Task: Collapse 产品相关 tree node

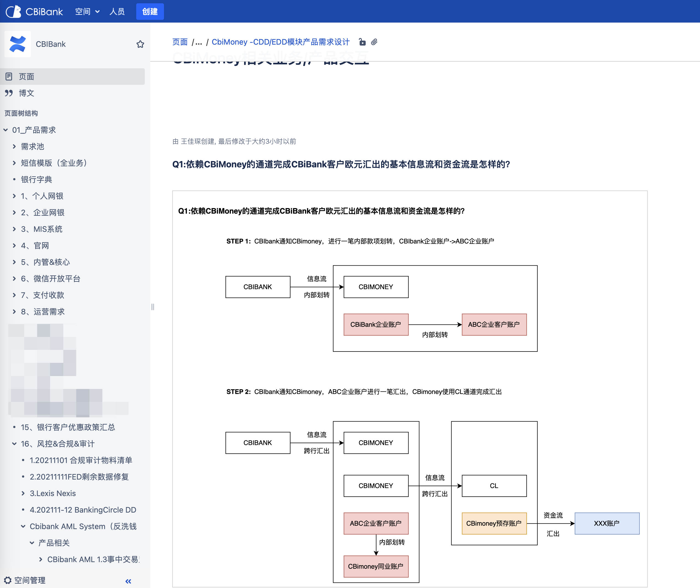Action: coord(32,543)
